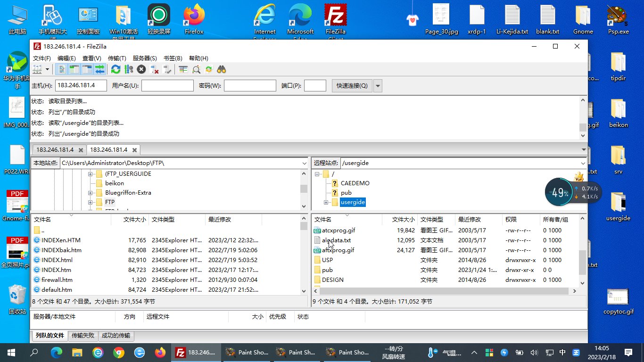Close the first 183.246.181.4 tab
Screen dimensions: 644x362
pos(81,150)
